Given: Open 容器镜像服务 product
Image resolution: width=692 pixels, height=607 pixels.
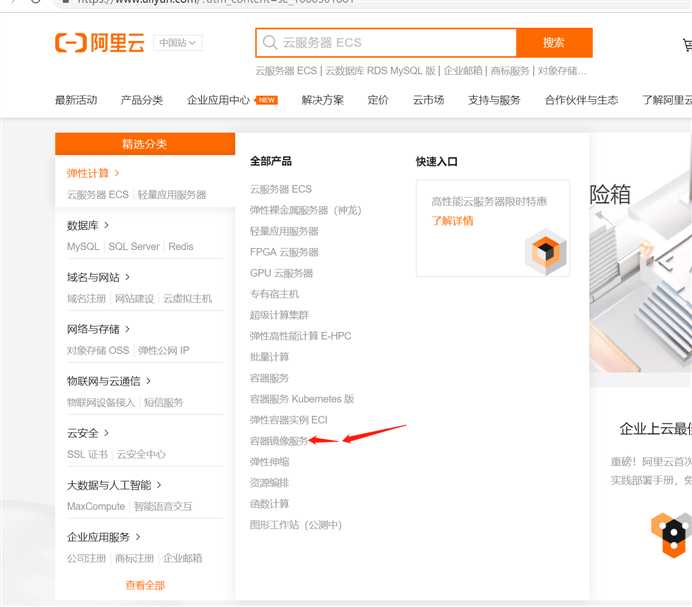Looking at the screenshot, I should (x=279, y=441).
